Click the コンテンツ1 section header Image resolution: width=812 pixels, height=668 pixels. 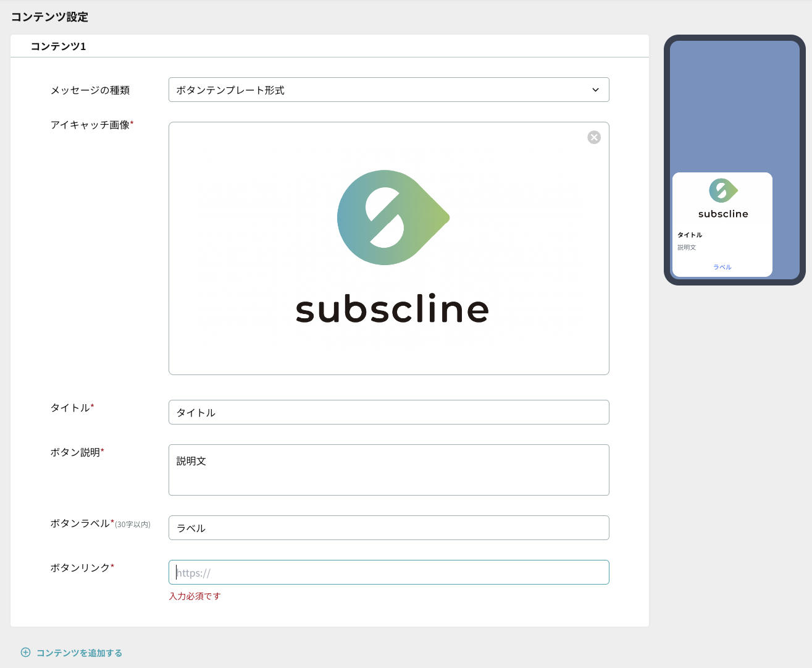coord(59,46)
